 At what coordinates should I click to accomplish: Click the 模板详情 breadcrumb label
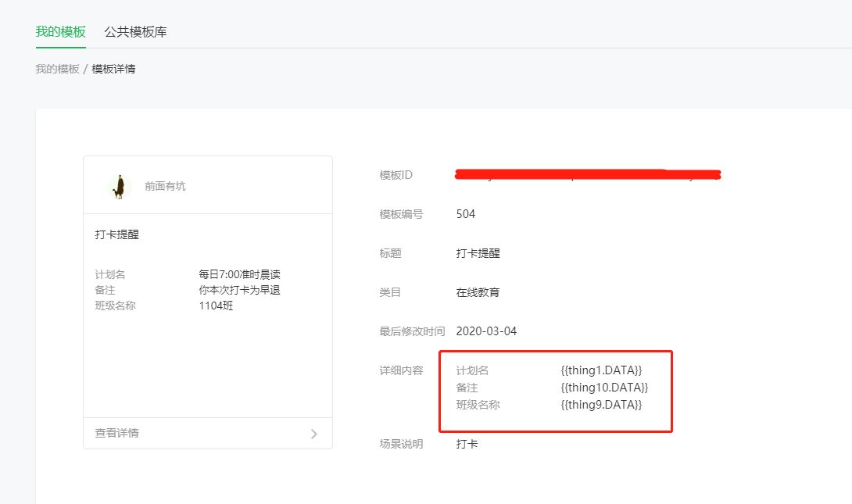point(115,69)
